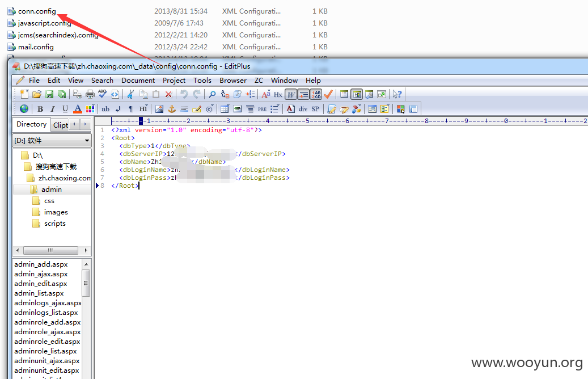Toggle line numbers display button
This screenshot has height=379, width=588.
click(316, 94)
